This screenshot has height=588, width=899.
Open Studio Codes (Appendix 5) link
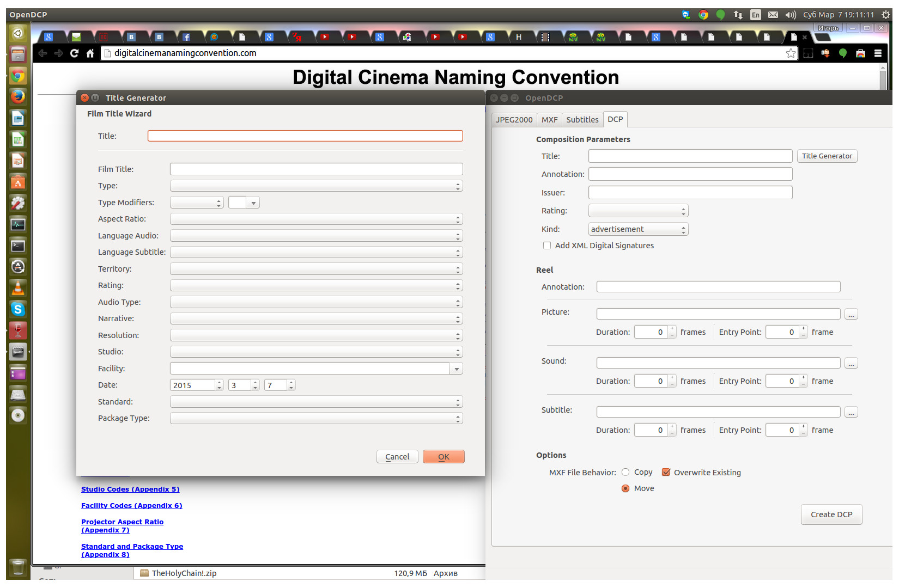pos(130,489)
